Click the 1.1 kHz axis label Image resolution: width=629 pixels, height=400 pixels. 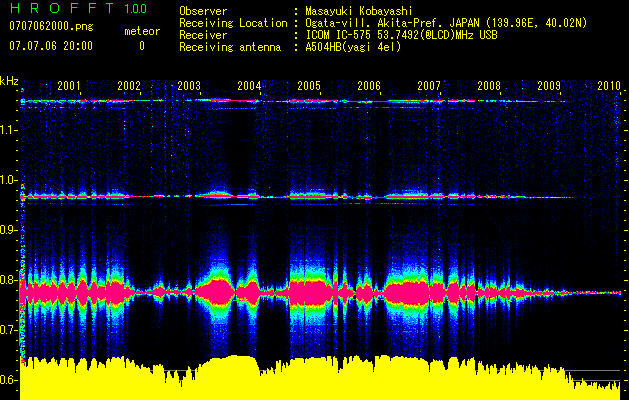point(9,130)
